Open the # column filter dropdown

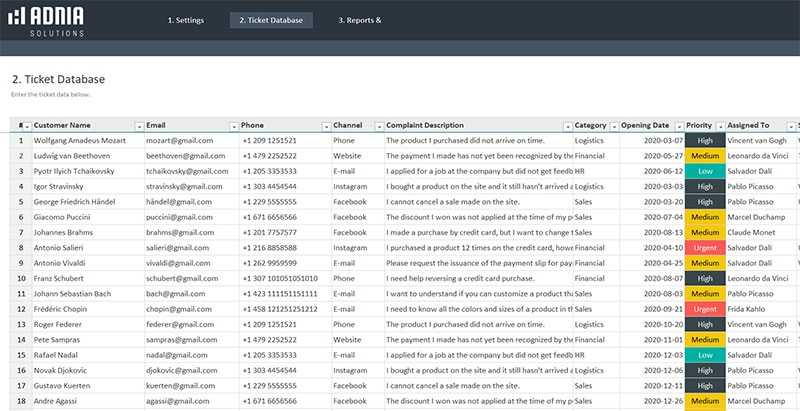[26, 126]
